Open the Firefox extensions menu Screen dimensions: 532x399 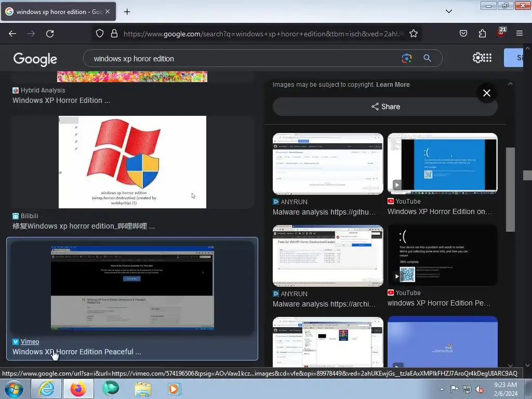pos(482,33)
